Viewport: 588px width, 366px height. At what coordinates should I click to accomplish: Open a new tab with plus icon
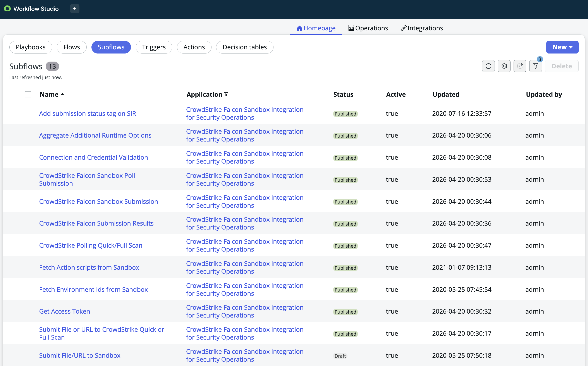74,9
